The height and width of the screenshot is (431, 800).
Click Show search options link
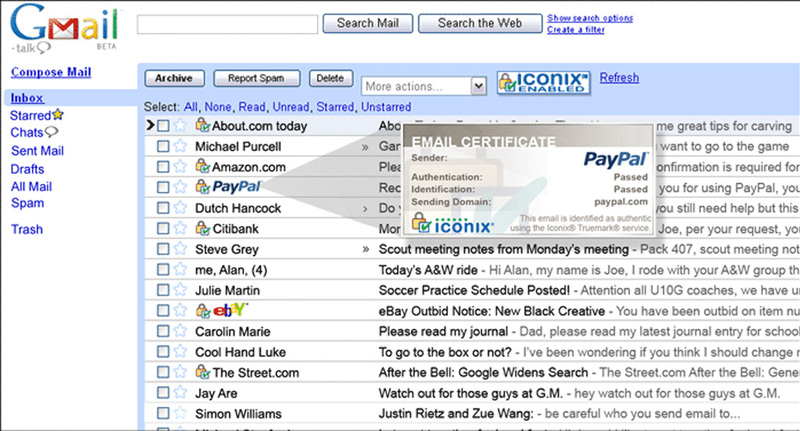(590, 18)
